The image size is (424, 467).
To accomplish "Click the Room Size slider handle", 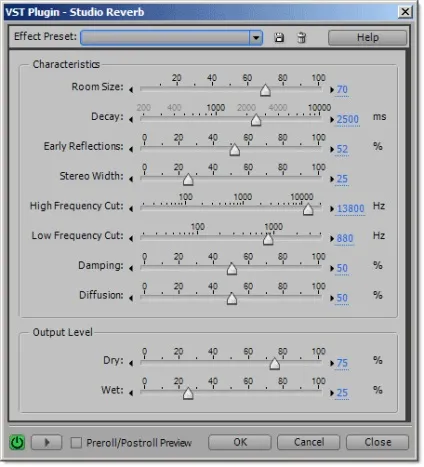I will pos(265,90).
